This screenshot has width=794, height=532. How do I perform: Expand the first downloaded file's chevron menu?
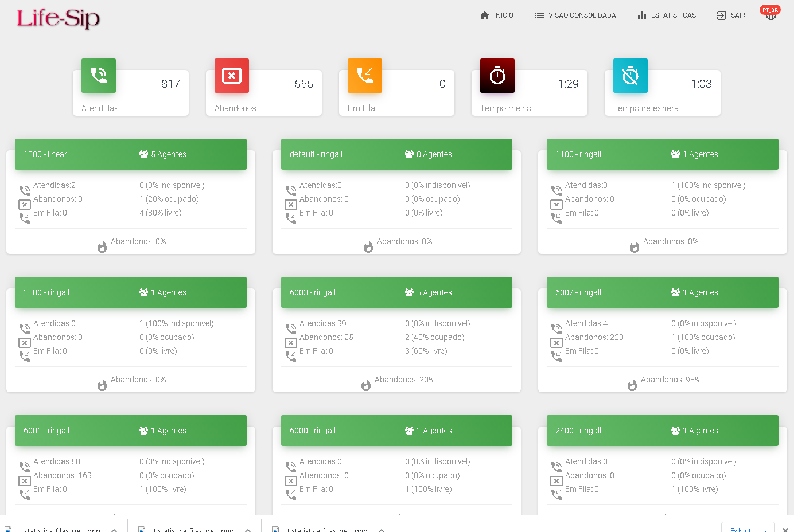114,530
